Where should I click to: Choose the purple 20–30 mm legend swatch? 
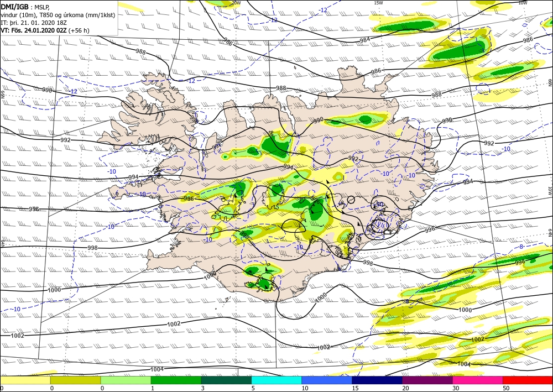tap(427, 380)
